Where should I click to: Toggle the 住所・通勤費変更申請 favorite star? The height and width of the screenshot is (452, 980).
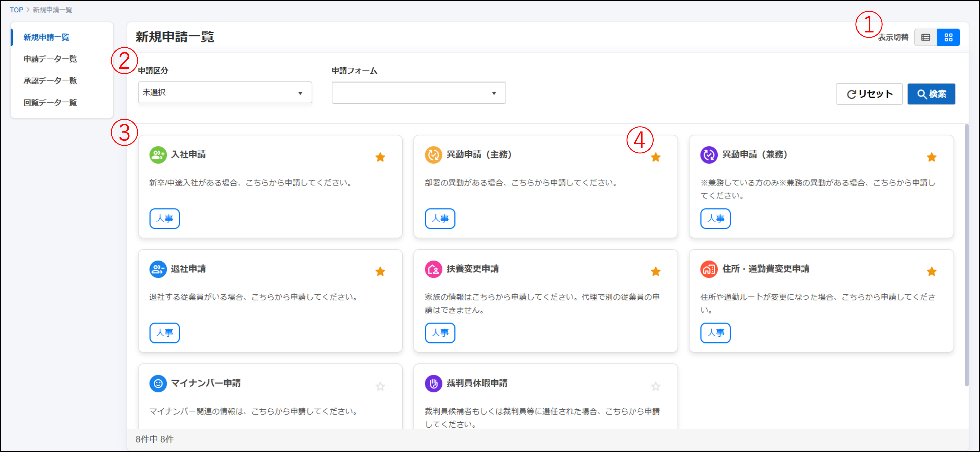click(931, 272)
